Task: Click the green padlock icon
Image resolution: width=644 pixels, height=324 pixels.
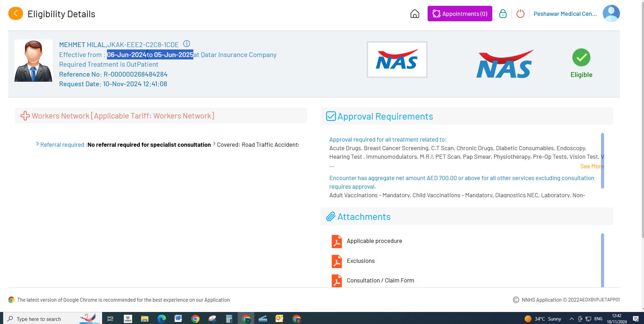Action: coord(503,14)
